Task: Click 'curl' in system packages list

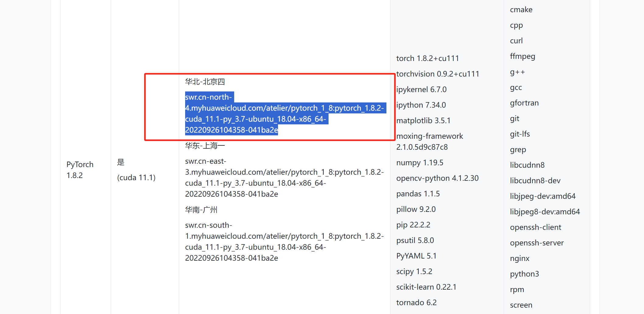Action: point(516,41)
